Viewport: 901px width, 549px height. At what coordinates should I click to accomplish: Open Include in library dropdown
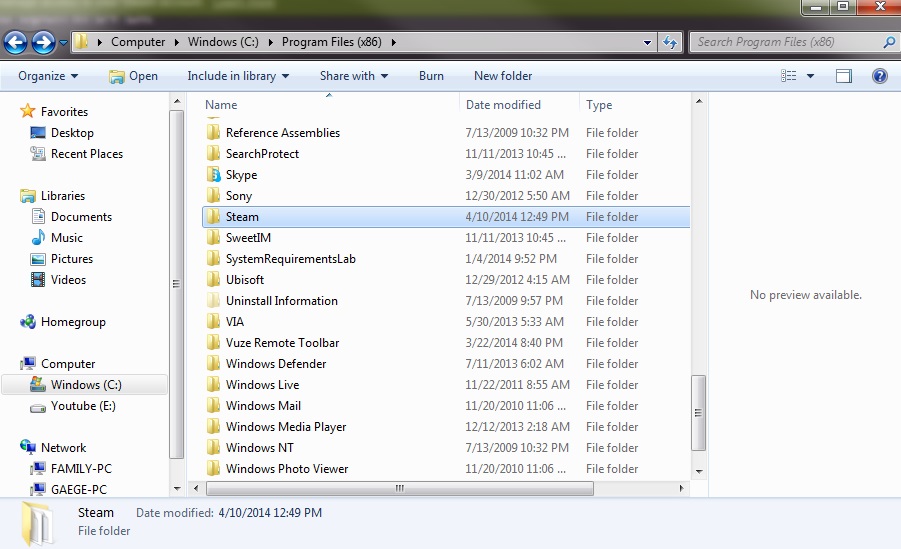238,76
